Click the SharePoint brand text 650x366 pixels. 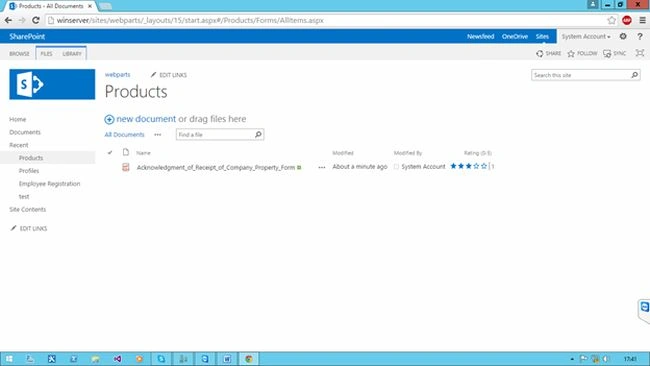click(x=27, y=36)
